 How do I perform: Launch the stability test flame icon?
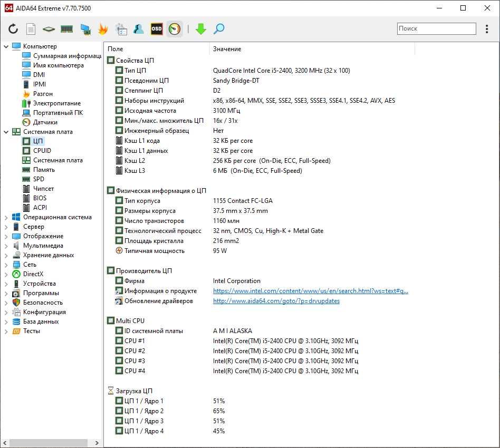coord(103,29)
